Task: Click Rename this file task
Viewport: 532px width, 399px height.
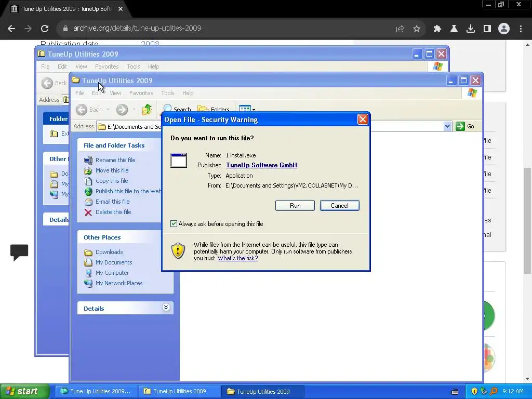Action: tap(115, 160)
